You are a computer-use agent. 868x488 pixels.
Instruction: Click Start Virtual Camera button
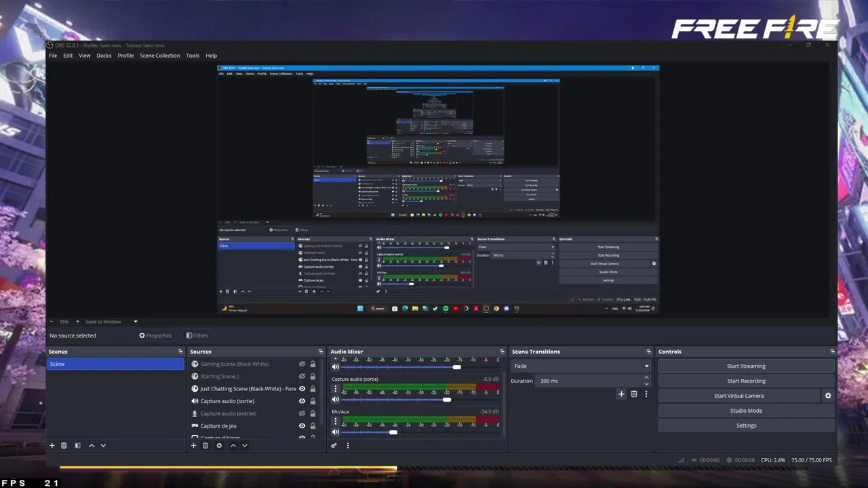tap(738, 396)
